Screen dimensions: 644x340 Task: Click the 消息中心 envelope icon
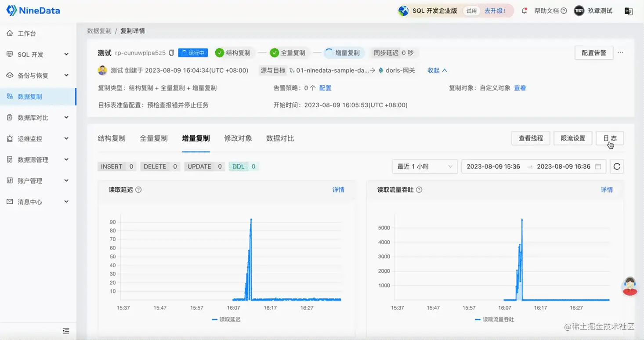point(10,202)
